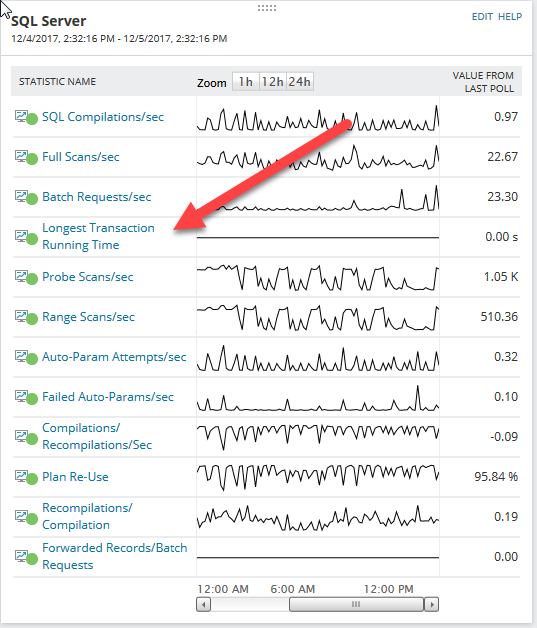Open the Probe Scans/sec statistic
Screen dimensions: 537x628
point(88,276)
